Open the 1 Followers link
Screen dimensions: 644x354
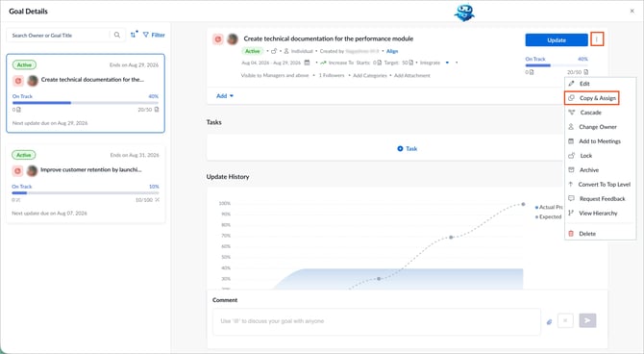pos(332,75)
